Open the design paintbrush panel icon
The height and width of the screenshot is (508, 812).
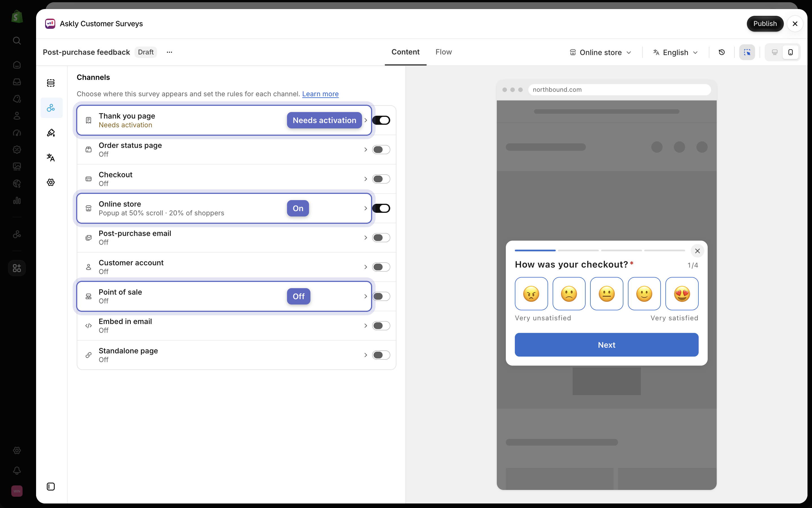51,133
